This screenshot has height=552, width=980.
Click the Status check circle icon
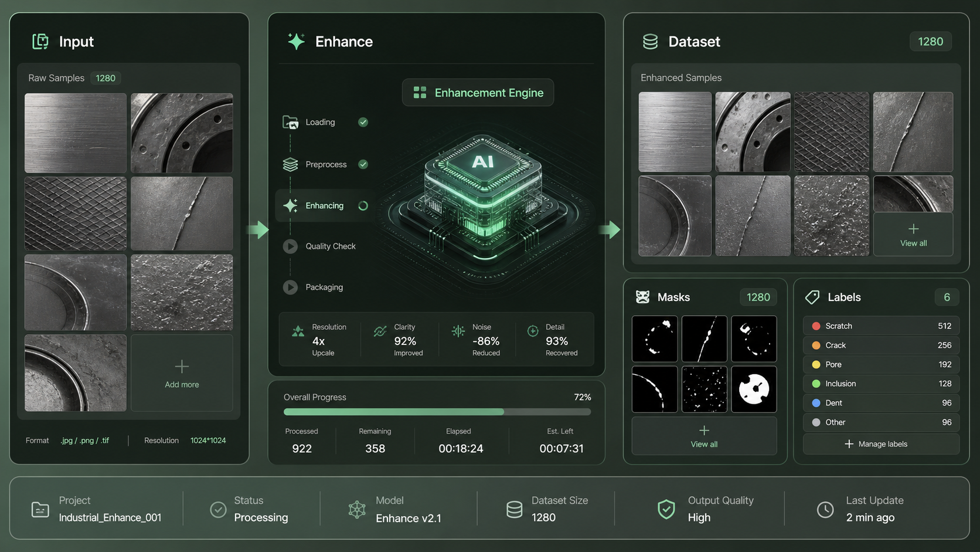(x=218, y=509)
